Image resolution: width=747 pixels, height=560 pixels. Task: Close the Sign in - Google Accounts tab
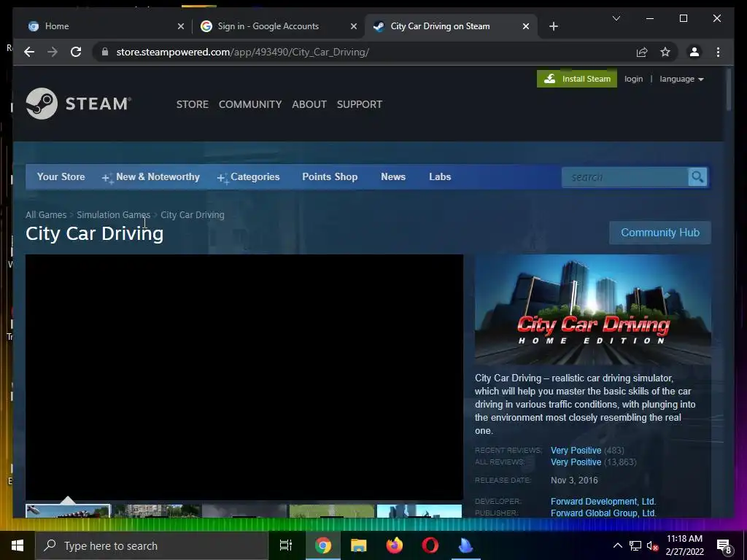point(354,26)
